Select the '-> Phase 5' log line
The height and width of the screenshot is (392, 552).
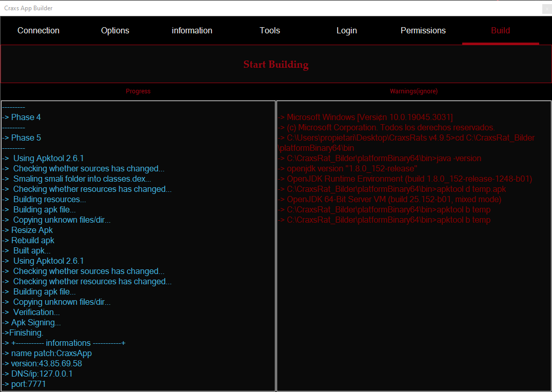(x=22, y=138)
